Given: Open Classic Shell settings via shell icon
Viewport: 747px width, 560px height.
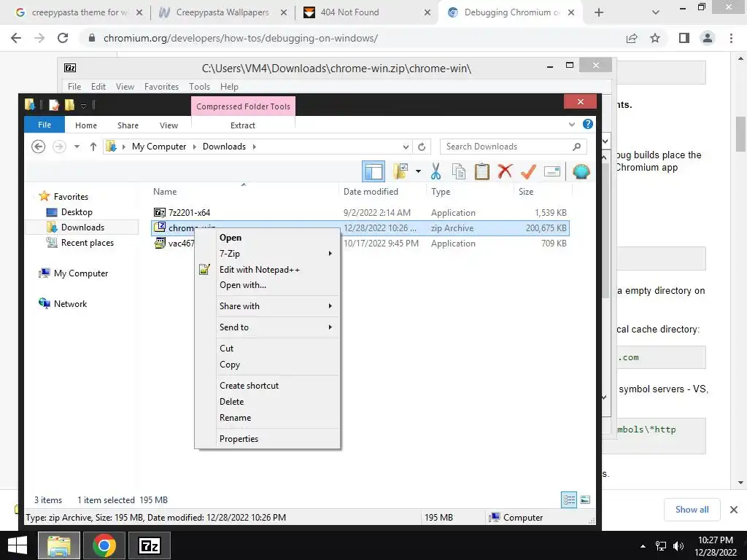Looking at the screenshot, I should coord(581,171).
